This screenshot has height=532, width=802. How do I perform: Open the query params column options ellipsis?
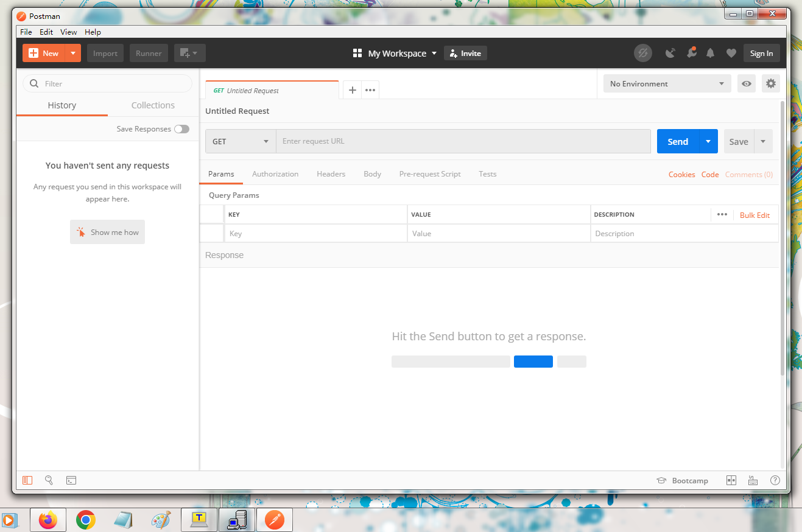pyautogui.click(x=722, y=214)
